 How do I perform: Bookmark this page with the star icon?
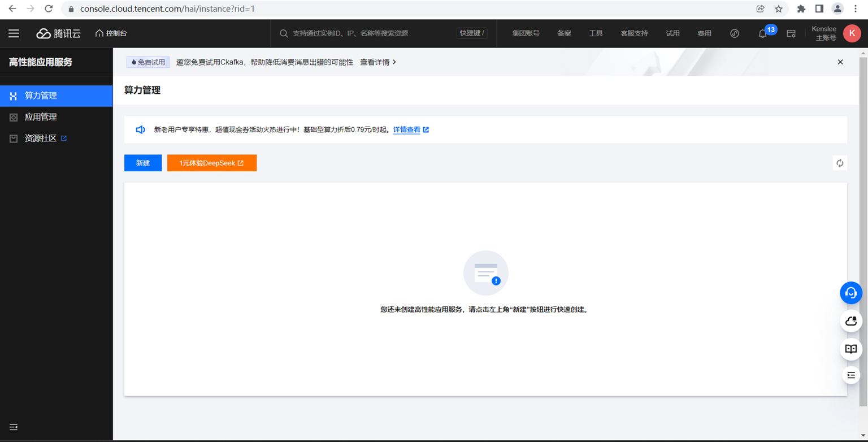click(779, 9)
